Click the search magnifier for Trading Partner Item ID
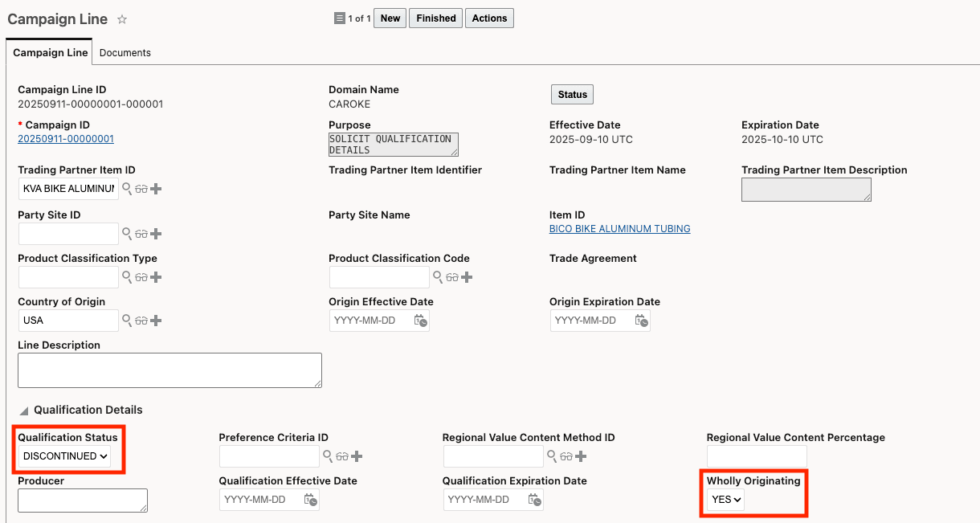 click(127, 189)
